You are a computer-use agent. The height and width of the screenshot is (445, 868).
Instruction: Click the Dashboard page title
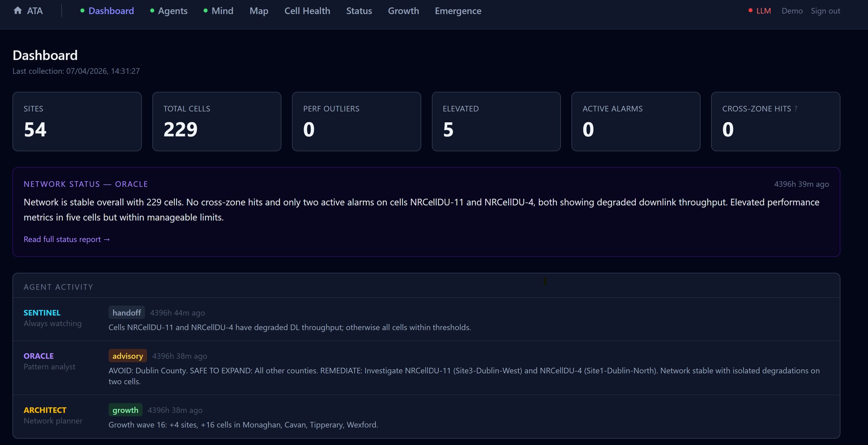click(45, 56)
